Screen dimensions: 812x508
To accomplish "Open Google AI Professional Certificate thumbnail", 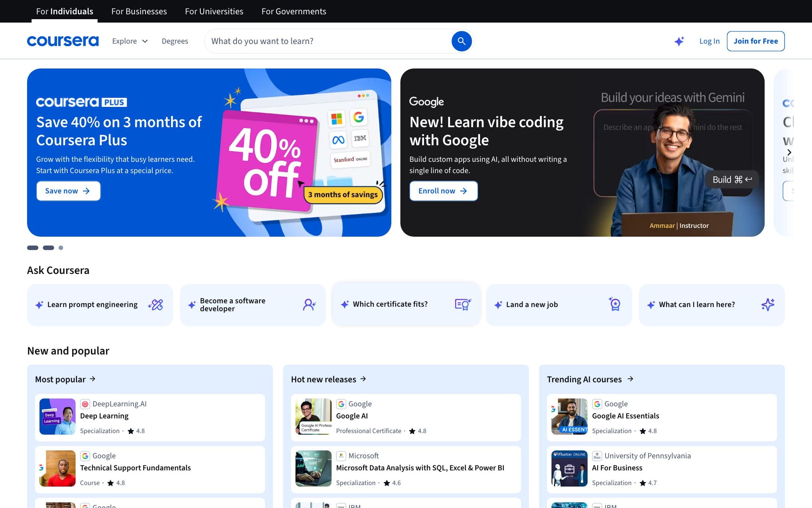I will pos(314,417).
